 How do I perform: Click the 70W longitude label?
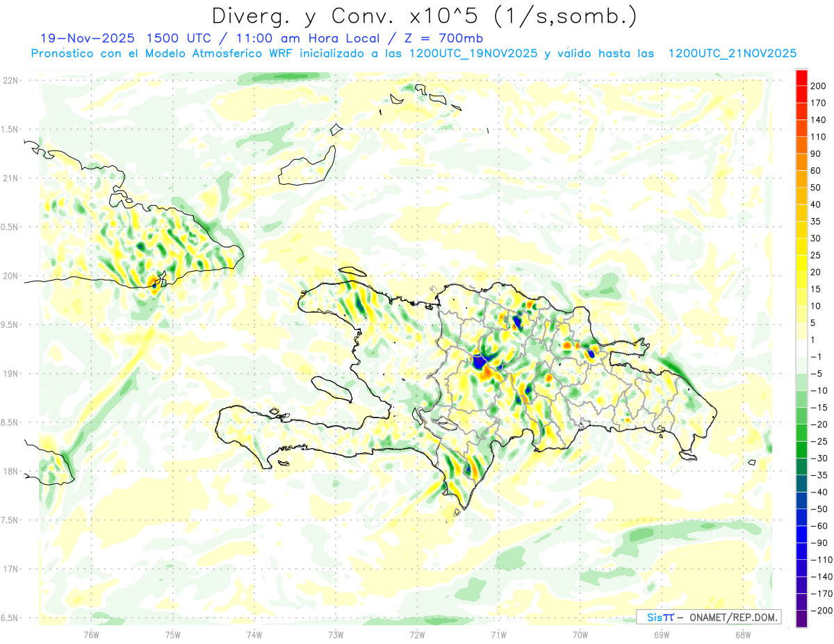(580, 634)
